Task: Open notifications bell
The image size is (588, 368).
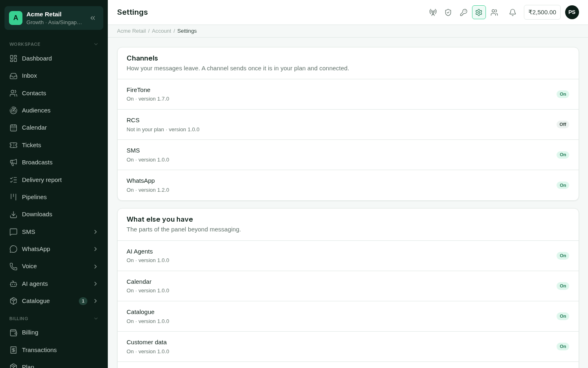Action: click(512, 12)
